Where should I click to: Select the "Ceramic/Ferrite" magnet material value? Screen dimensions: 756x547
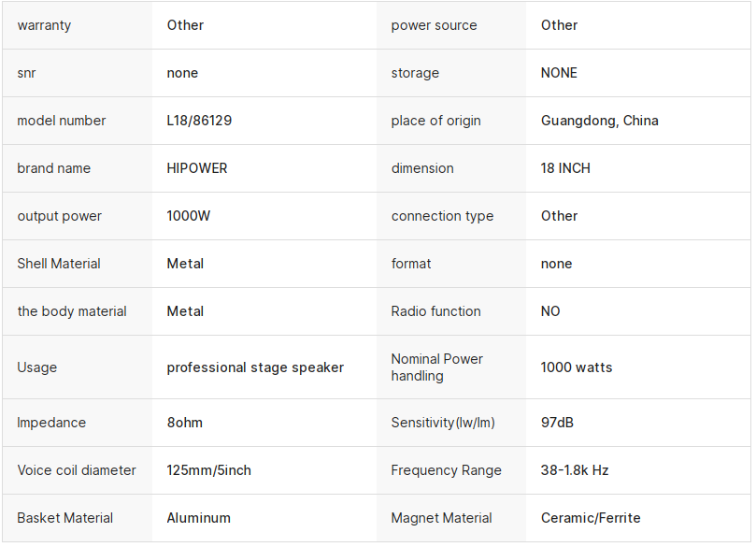591,518
